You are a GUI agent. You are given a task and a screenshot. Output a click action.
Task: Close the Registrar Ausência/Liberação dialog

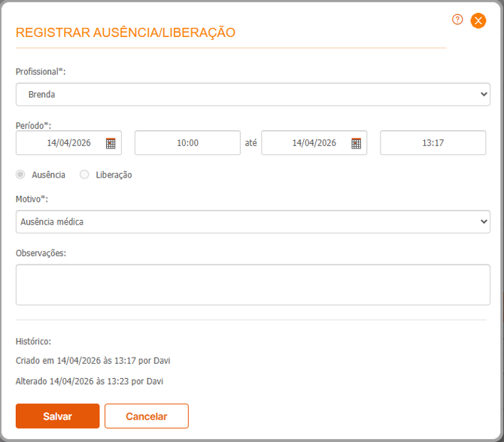(x=478, y=20)
